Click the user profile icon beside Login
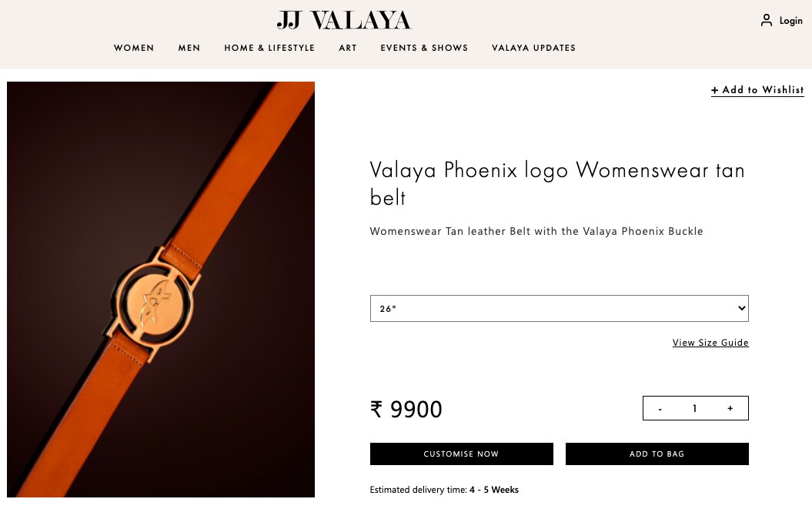 click(766, 20)
